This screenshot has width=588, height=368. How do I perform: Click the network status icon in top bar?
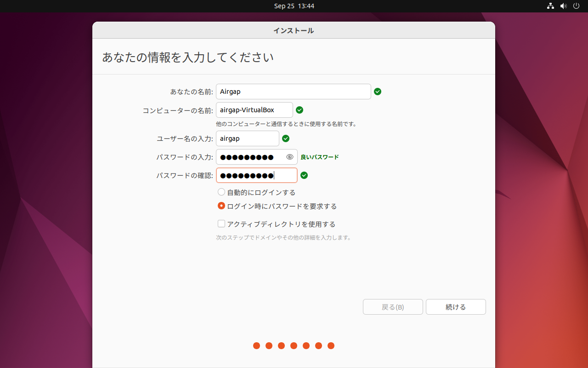click(550, 6)
